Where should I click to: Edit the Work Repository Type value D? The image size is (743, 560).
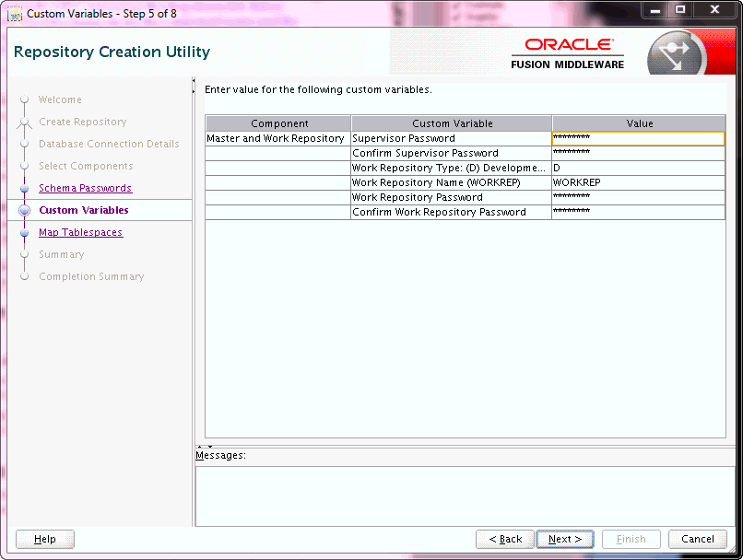(x=638, y=168)
